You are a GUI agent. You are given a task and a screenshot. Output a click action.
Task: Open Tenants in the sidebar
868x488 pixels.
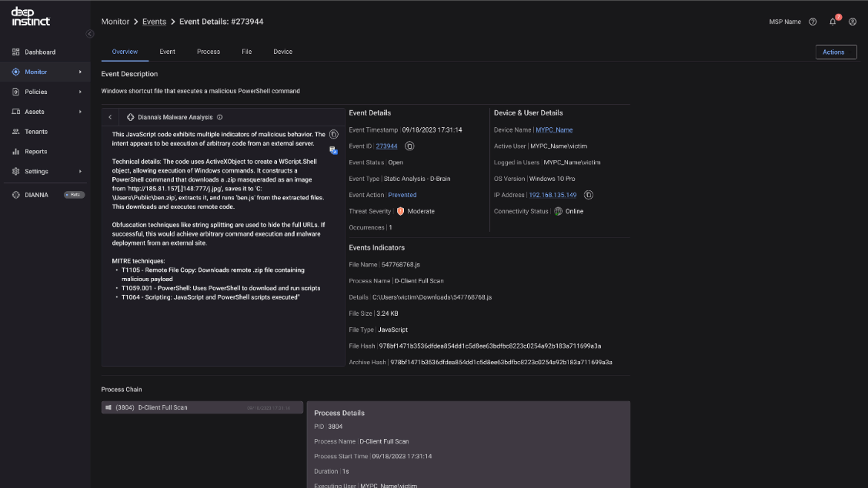point(45,131)
